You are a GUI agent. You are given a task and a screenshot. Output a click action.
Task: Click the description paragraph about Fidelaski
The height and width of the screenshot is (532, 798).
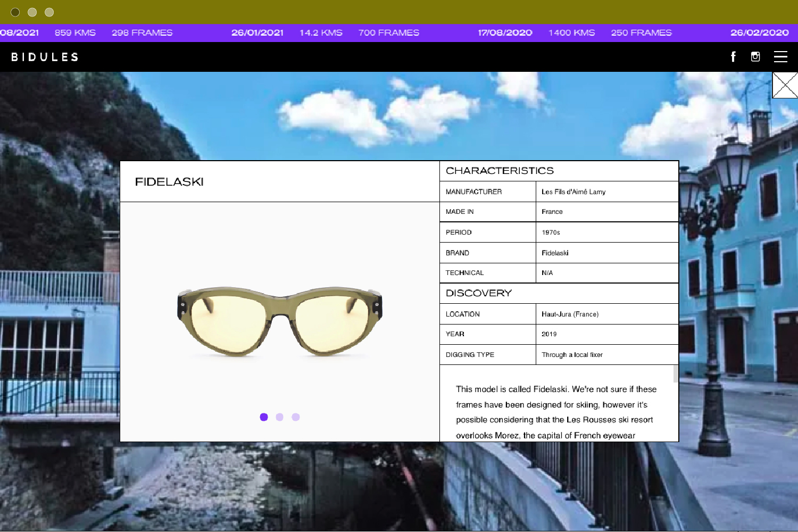(556, 412)
